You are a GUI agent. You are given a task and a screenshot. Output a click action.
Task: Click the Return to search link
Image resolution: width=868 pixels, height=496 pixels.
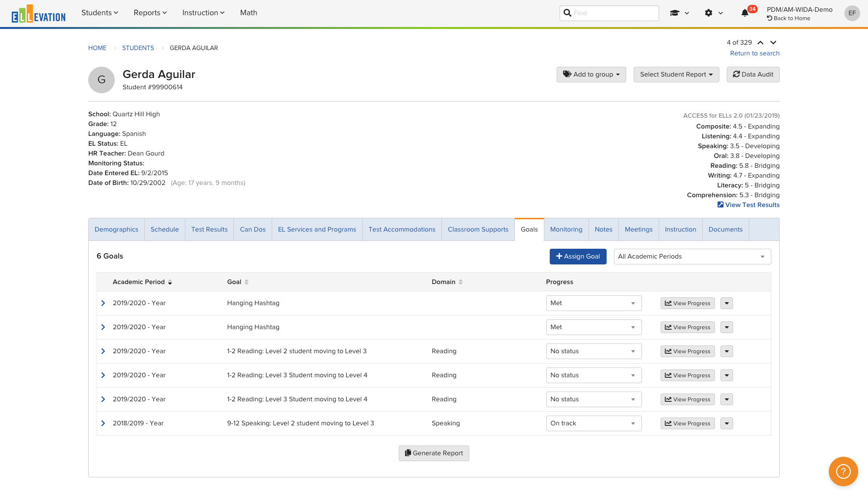click(x=755, y=53)
